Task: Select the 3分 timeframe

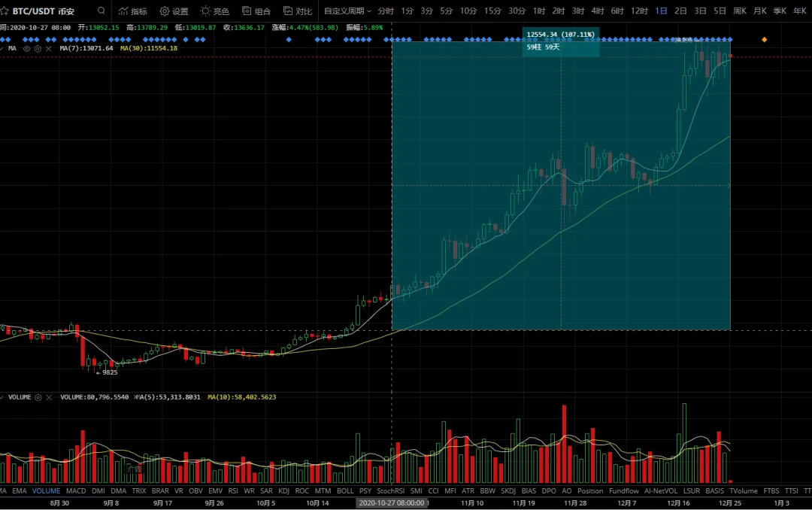Action: (427, 11)
